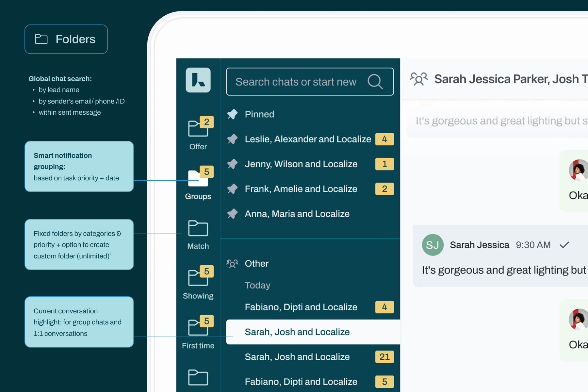Click unread badge 21 on Sarah chat
The image size is (588, 392).
click(384, 357)
